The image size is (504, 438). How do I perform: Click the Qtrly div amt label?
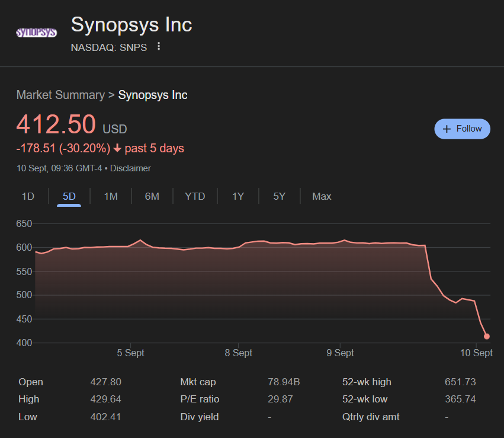click(x=371, y=417)
